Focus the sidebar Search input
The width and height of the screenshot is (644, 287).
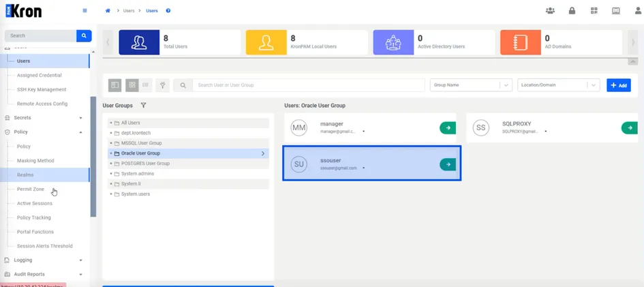(x=40, y=35)
